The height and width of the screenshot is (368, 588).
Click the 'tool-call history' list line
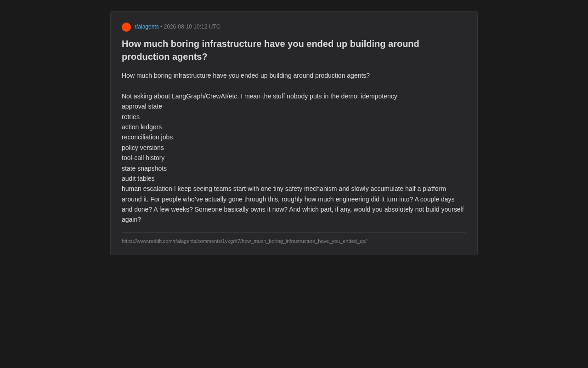point(143,158)
